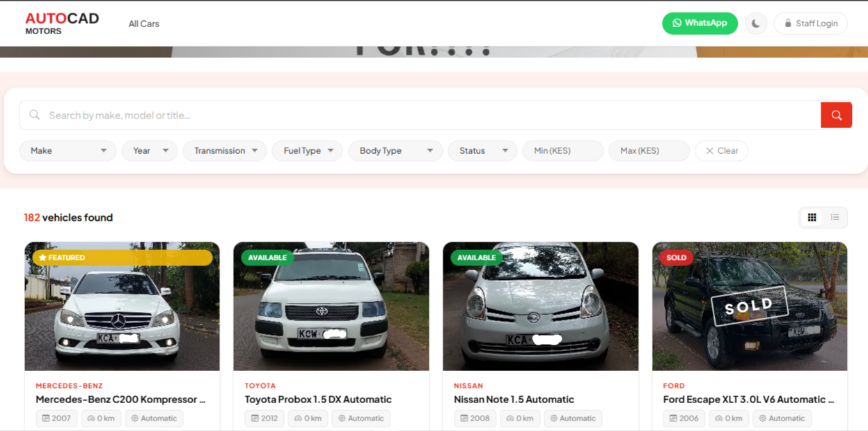Image resolution: width=868 pixels, height=431 pixels.
Task: Open Mercedes-Benz C200 Kompressor title link
Action: [120, 400]
